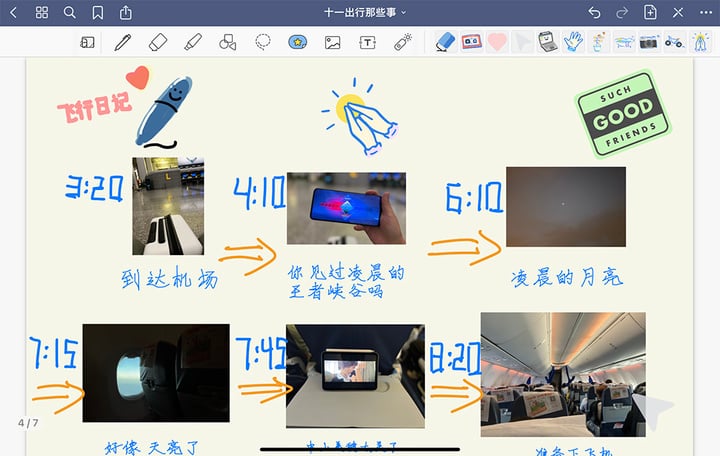The width and height of the screenshot is (720, 456).
Task: Click the add page button
Action: [x=650, y=13]
